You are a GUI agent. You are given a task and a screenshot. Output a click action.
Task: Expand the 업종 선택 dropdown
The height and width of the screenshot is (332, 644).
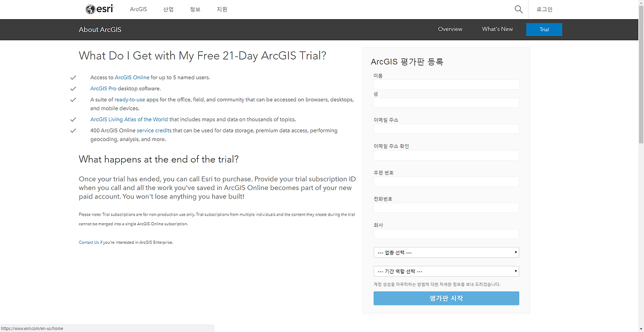click(x=446, y=252)
